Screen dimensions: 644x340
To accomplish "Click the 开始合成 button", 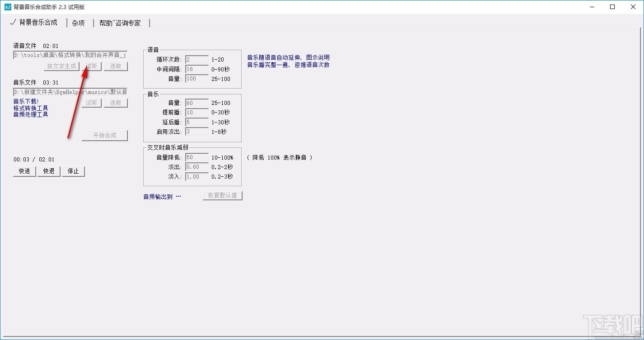I will 105,135.
